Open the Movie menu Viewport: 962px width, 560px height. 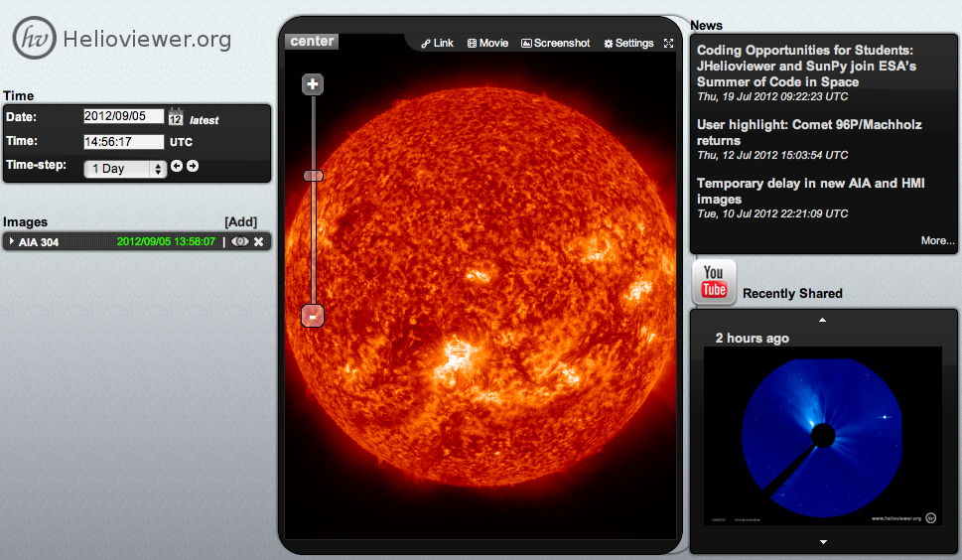(x=487, y=44)
